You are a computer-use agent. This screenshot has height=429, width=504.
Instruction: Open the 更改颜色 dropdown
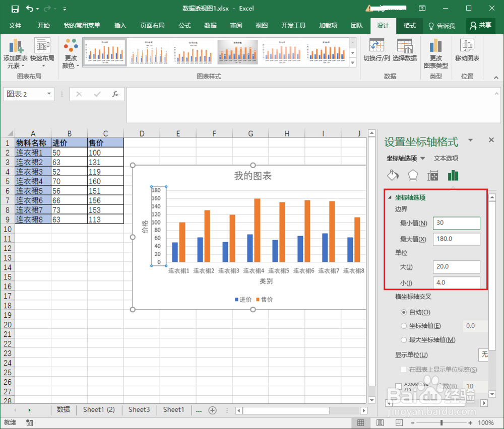tap(70, 53)
